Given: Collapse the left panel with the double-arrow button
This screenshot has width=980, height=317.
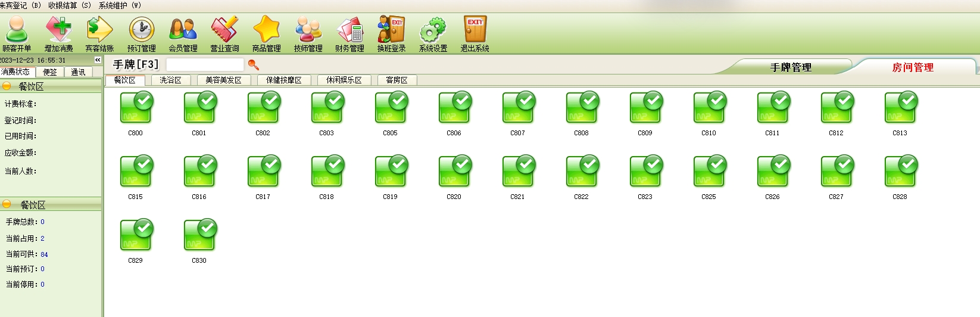Looking at the screenshot, I should tap(98, 60).
